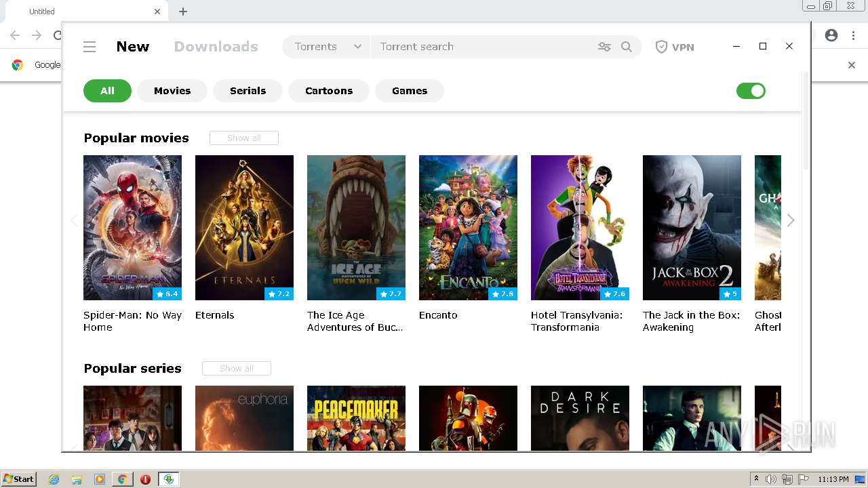Click the 8.4 rating badge
868x488 pixels.
pyautogui.click(x=167, y=294)
